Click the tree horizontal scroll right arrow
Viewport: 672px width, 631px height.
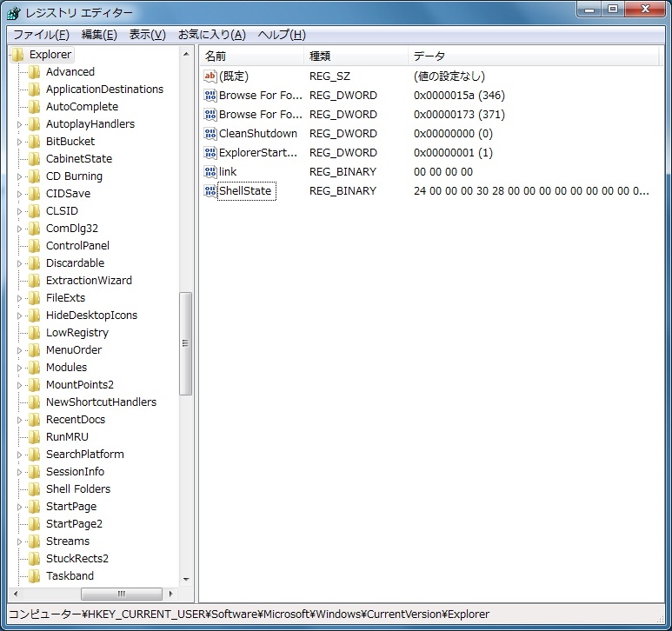[170, 594]
